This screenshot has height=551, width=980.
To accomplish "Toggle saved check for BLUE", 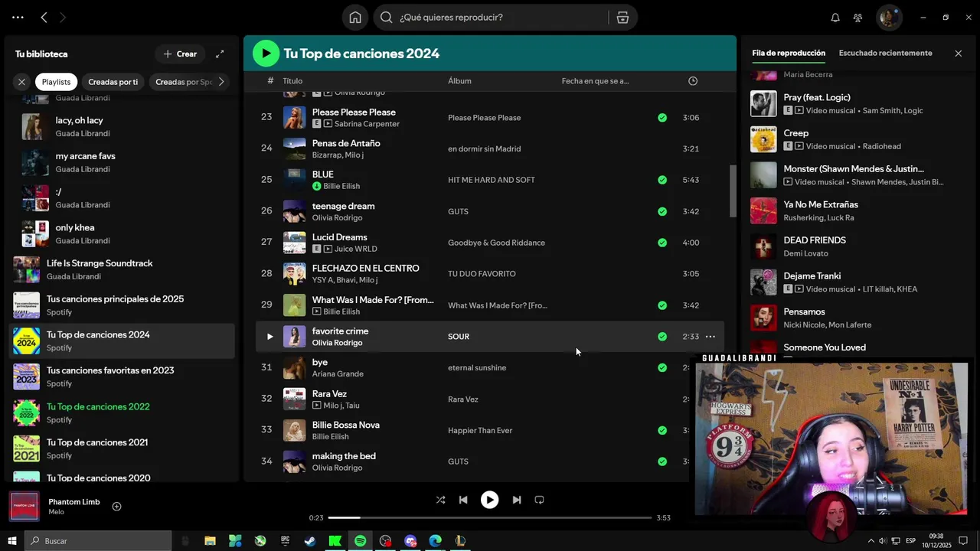I will [x=662, y=180].
